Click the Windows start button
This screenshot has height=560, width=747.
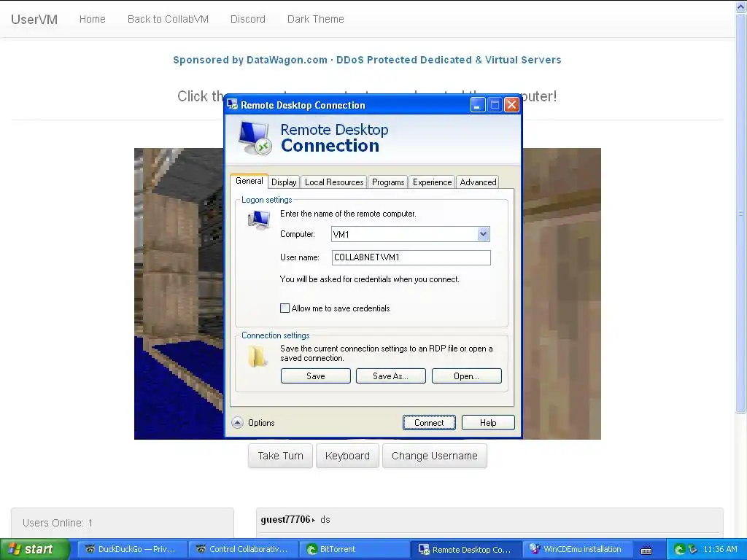point(34,549)
